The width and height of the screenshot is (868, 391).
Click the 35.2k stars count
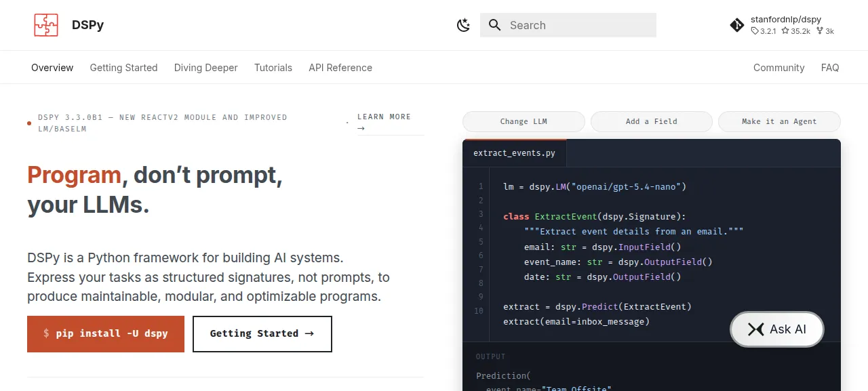coord(796,31)
